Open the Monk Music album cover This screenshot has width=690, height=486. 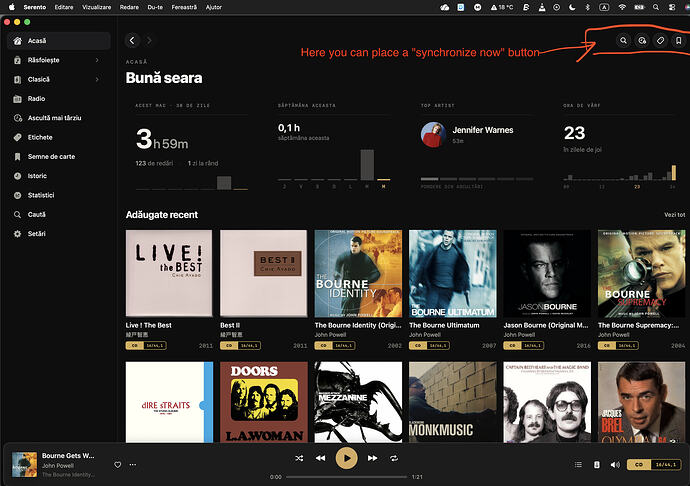point(453,402)
